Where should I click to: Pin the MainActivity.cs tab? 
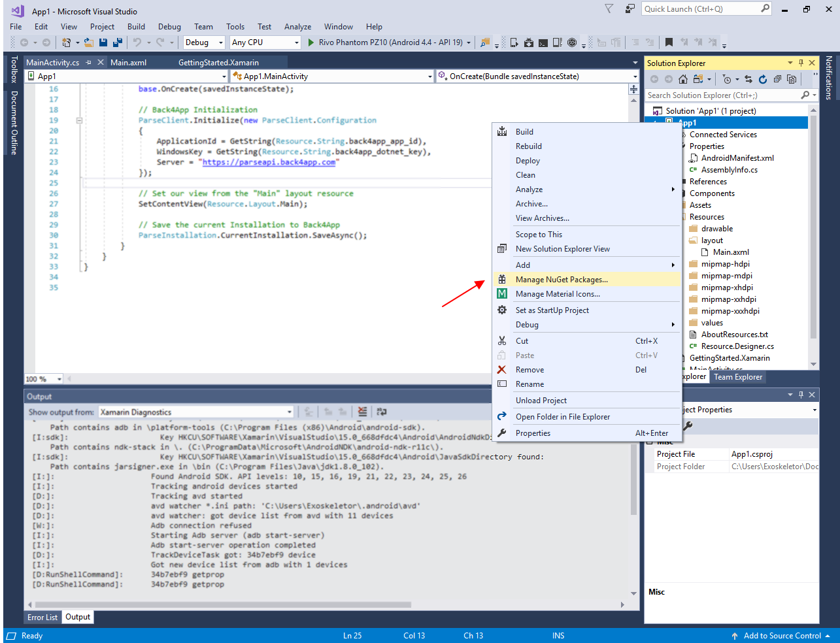(x=88, y=63)
